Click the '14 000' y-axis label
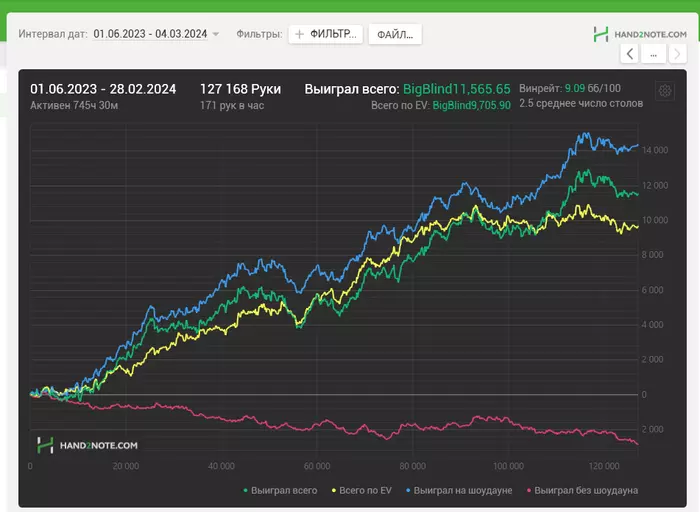This screenshot has height=512, width=700. pos(655,150)
